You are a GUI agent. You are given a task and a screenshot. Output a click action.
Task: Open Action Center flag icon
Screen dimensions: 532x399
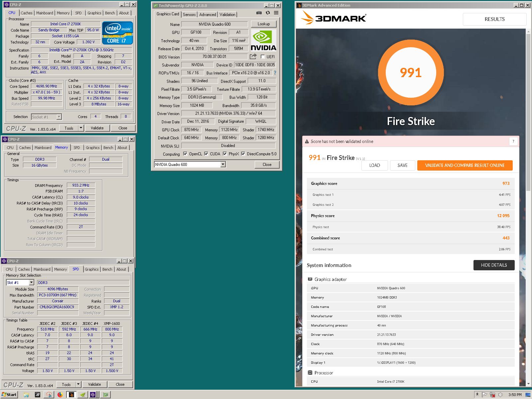484,395
